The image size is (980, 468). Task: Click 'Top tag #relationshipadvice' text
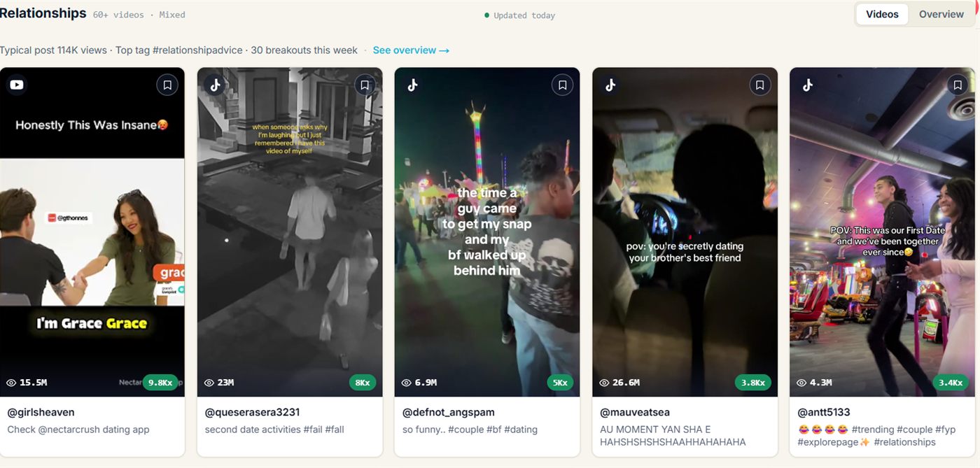[x=179, y=50]
